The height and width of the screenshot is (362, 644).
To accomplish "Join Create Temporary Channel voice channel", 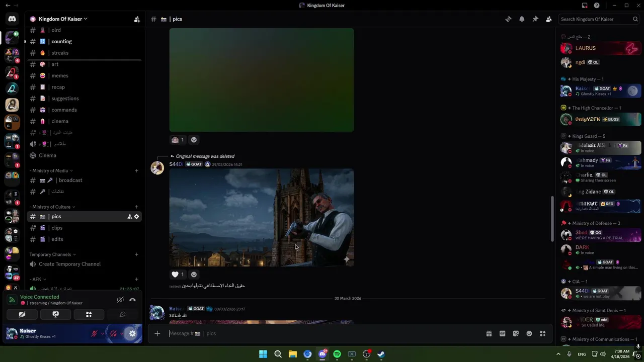I will (84, 264).
